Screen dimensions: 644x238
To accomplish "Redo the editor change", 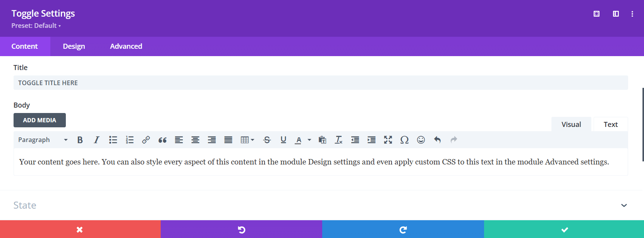I will coord(454,140).
